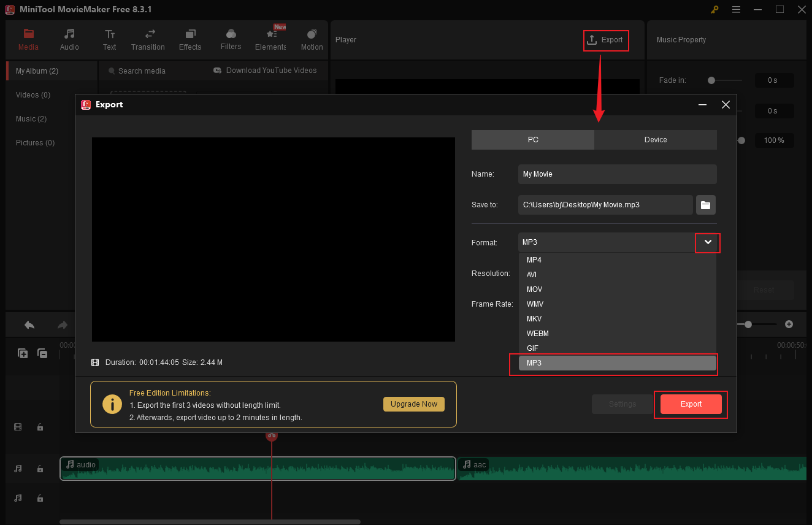812x525 pixels.
Task: Confirm export with the red Export button
Action: pos(691,404)
